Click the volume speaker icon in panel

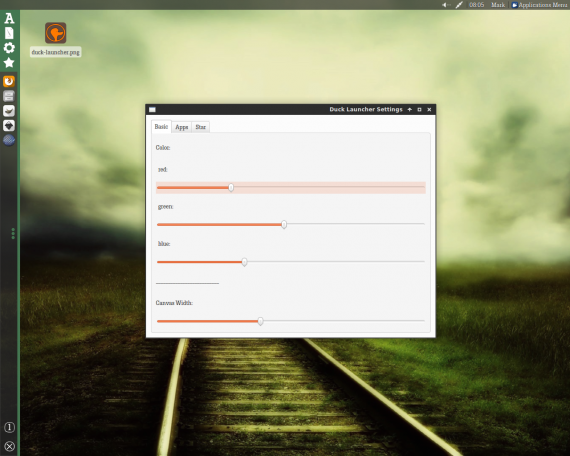pyautogui.click(x=446, y=5)
